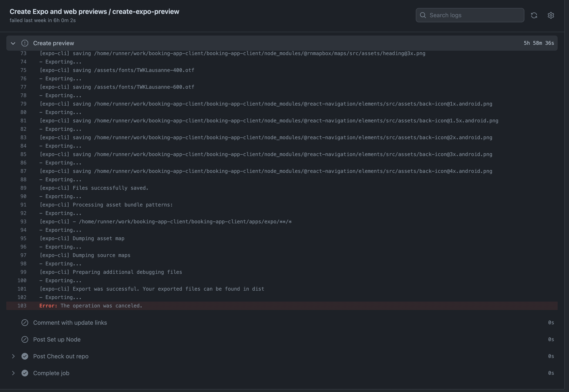Click log line number 101
Screen dimensions: 569x392
tap(22, 289)
